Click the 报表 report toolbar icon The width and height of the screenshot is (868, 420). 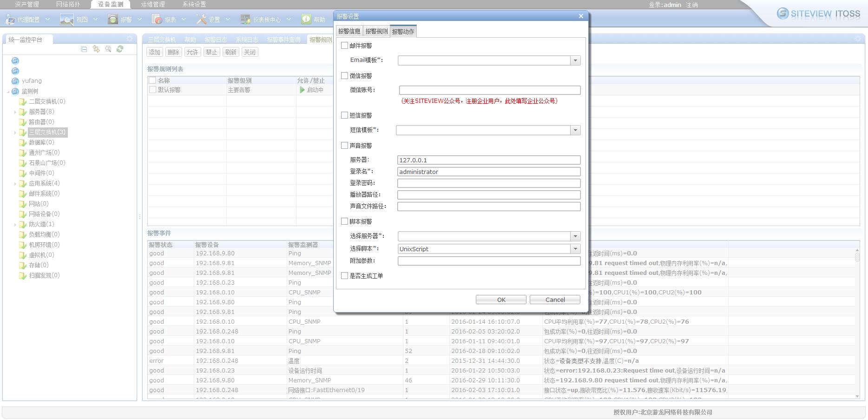point(158,19)
